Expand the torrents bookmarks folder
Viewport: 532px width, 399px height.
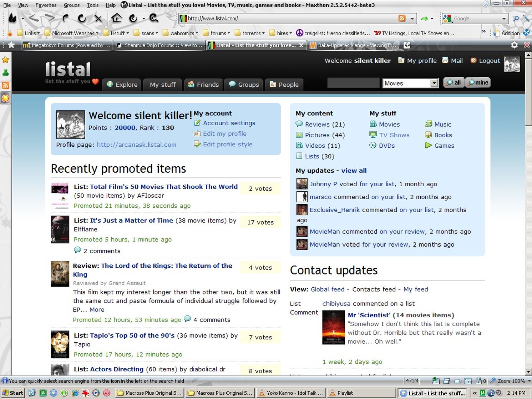(250, 33)
